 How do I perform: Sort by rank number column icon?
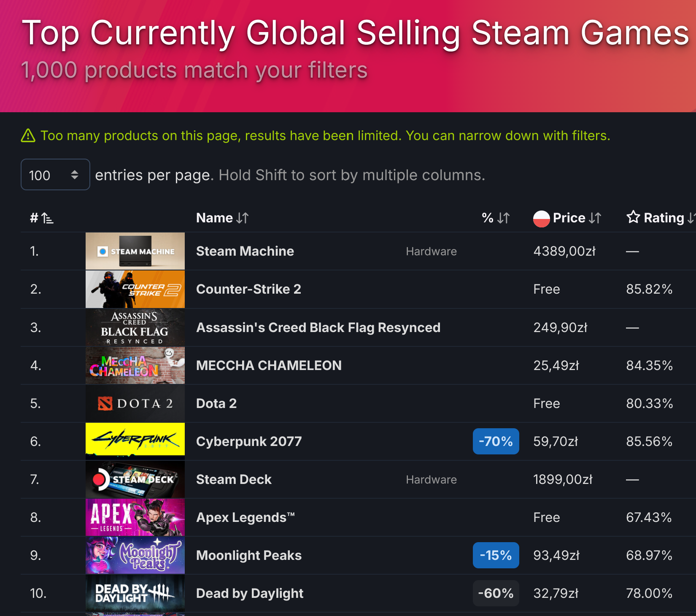(x=47, y=218)
